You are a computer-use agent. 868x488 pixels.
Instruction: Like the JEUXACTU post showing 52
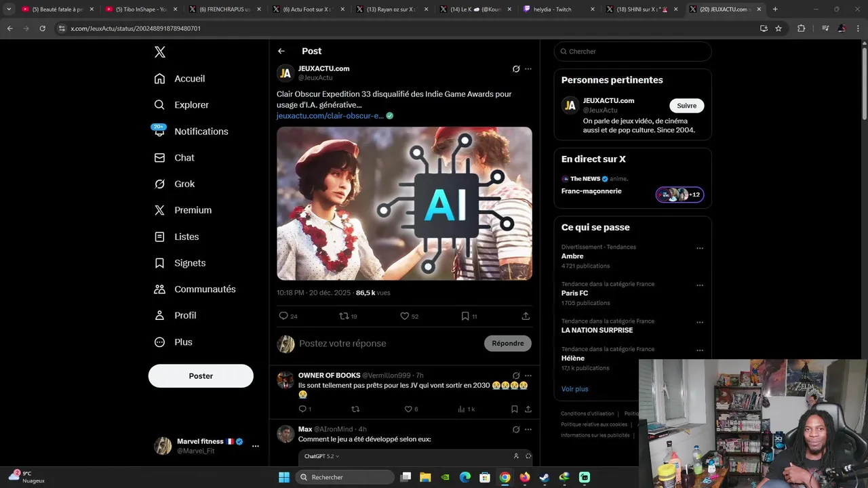point(409,316)
